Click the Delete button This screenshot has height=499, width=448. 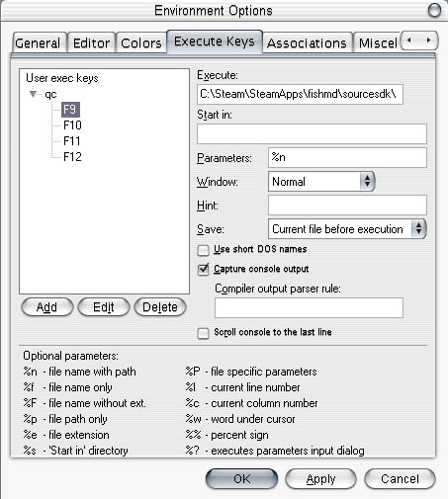pos(160,307)
